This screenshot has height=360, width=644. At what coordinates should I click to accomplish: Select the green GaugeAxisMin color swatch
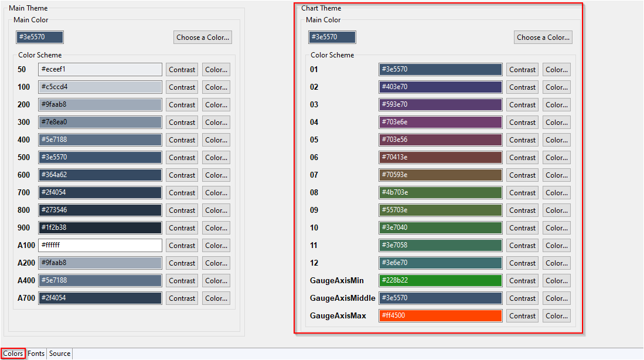(441, 280)
